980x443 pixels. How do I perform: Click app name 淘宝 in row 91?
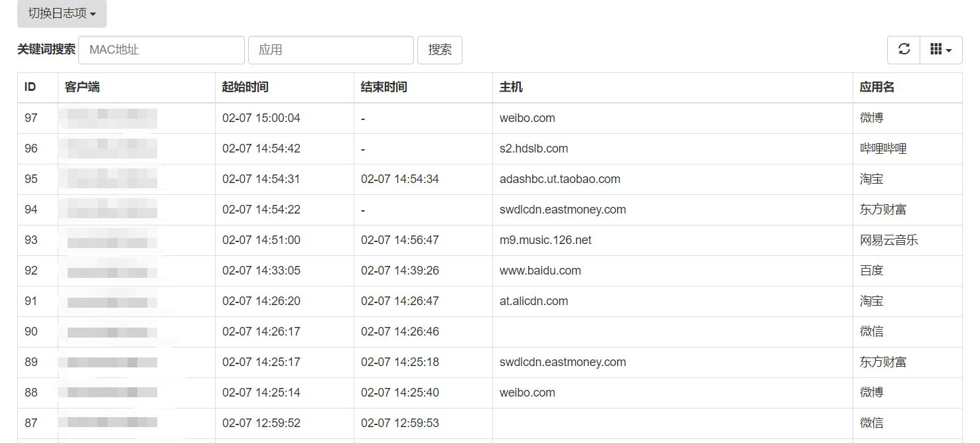click(x=872, y=301)
